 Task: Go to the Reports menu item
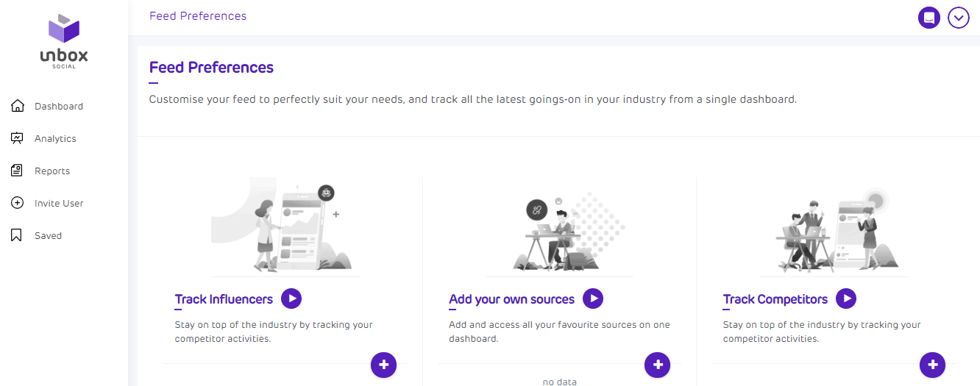[52, 171]
